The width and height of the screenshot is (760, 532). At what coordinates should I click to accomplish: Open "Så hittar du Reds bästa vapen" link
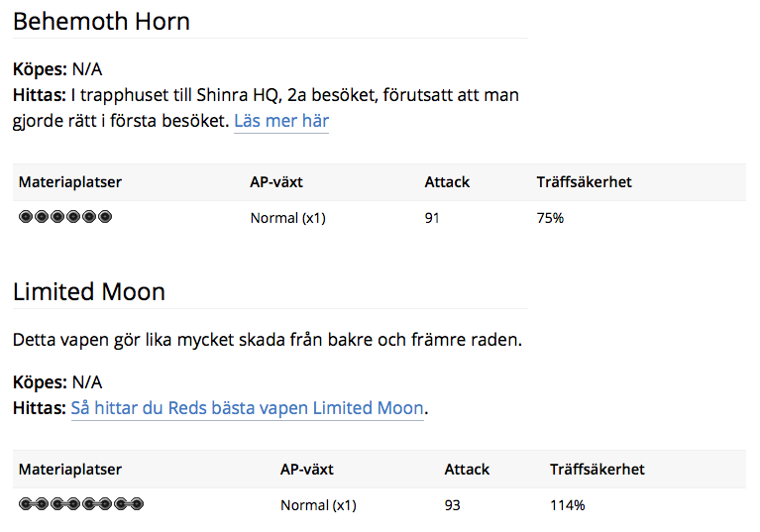[x=247, y=408]
